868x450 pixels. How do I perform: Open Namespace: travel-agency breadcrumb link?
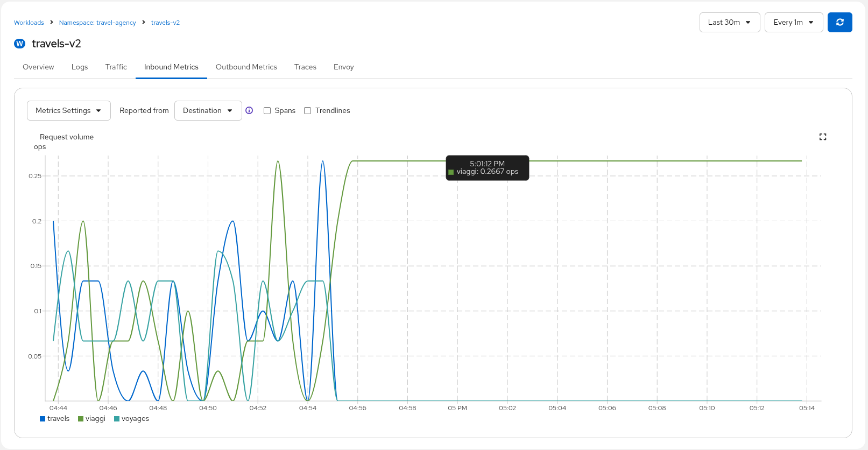[97, 23]
